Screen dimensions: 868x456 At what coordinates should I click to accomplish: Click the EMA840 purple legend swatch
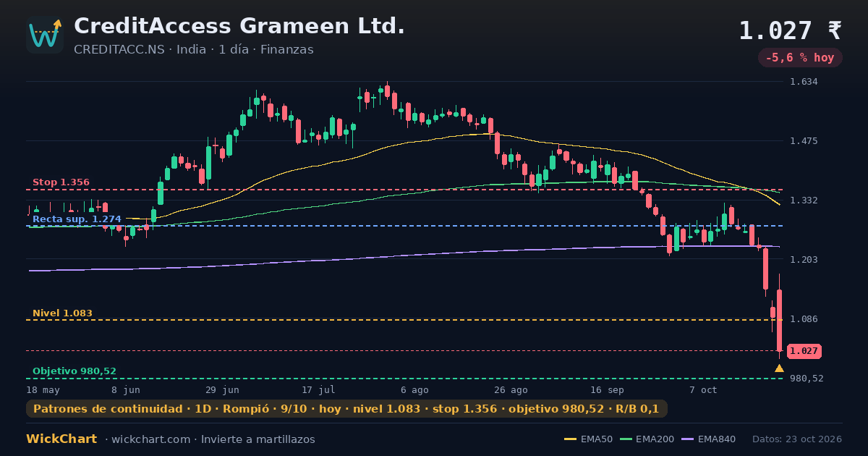tap(687, 439)
